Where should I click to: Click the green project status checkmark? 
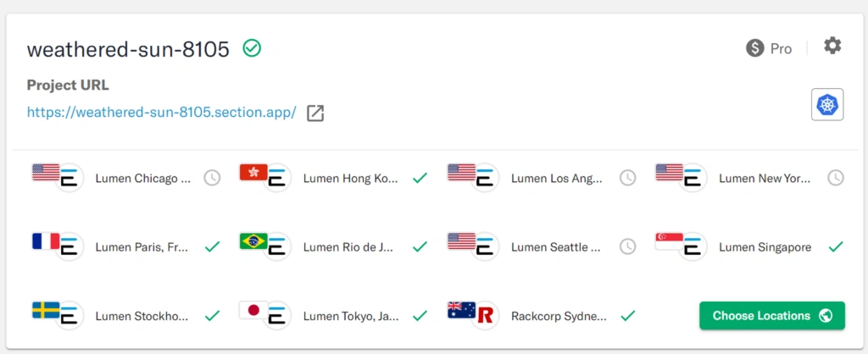tap(252, 48)
